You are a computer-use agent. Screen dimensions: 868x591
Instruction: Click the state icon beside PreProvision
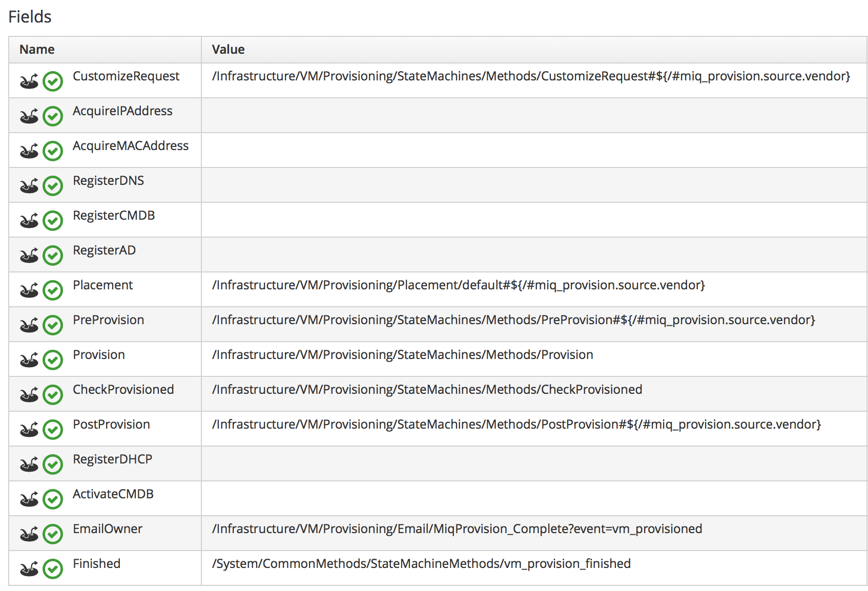point(29,325)
